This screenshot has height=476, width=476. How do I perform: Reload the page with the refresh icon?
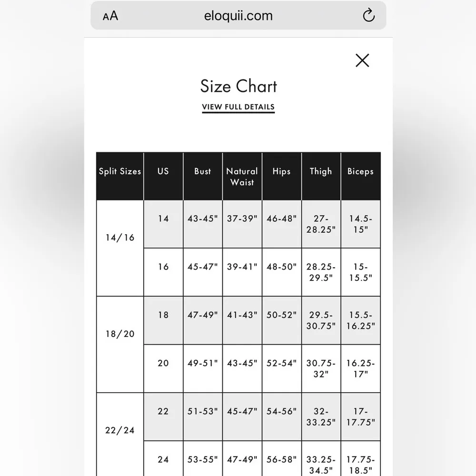(368, 16)
